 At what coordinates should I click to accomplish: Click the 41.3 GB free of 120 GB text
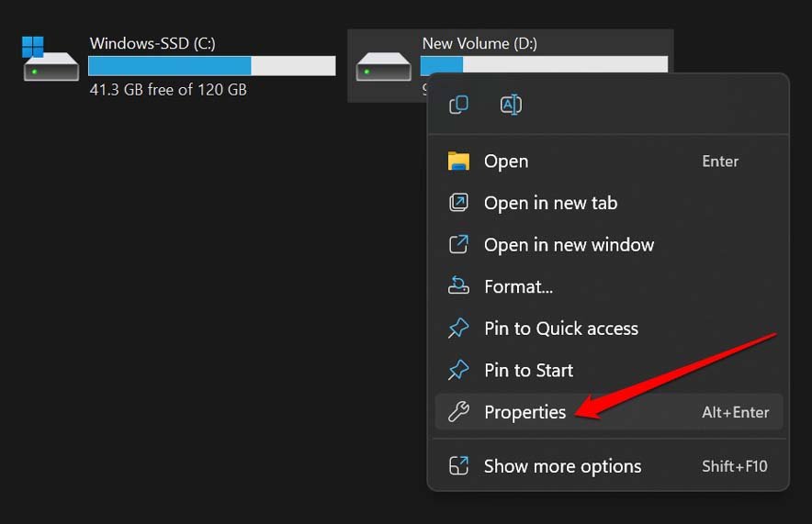click(168, 90)
